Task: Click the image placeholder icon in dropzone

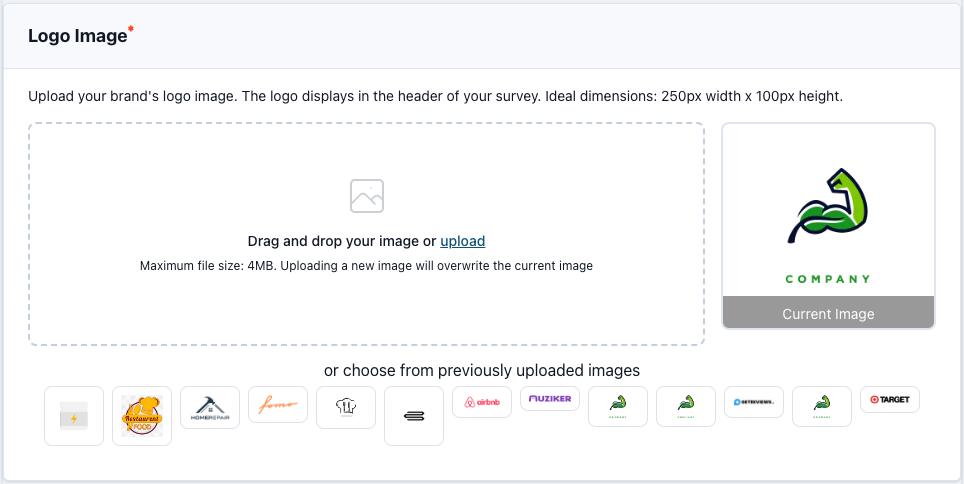Action: (367, 196)
